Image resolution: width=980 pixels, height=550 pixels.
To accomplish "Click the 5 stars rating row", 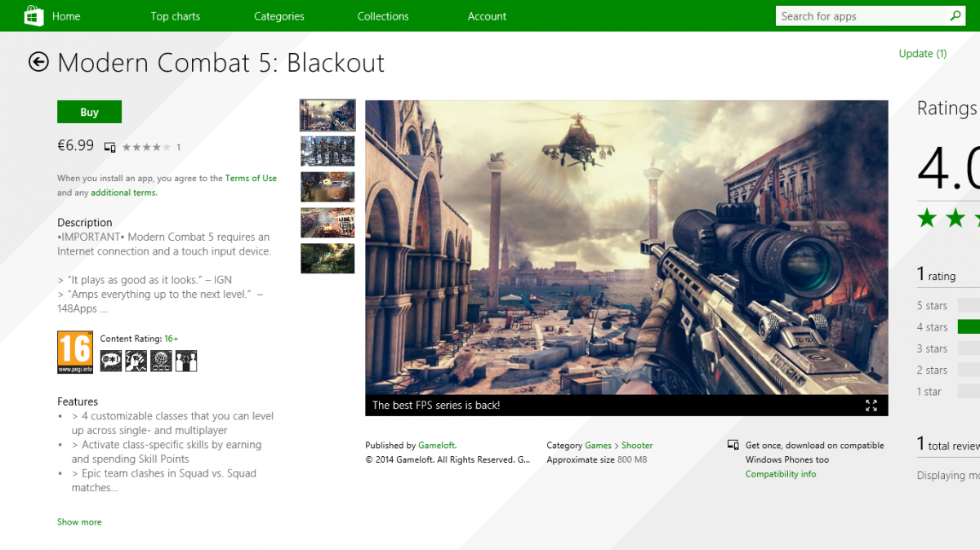I will tap(948, 305).
